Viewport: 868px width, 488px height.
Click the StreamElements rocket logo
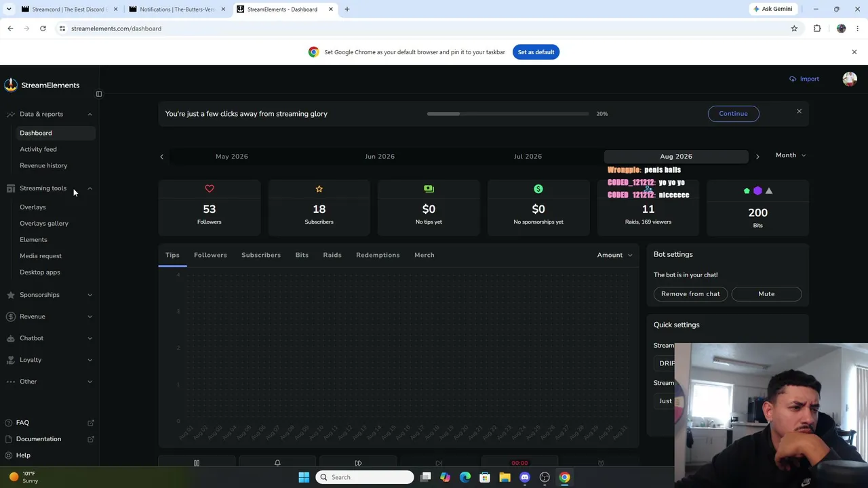pyautogui.click(x=10, y=85)
